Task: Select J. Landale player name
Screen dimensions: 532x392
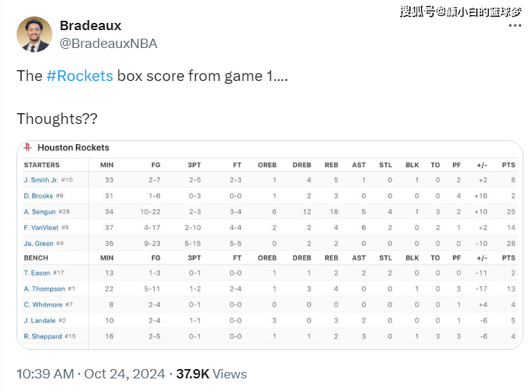Action: 39,321
